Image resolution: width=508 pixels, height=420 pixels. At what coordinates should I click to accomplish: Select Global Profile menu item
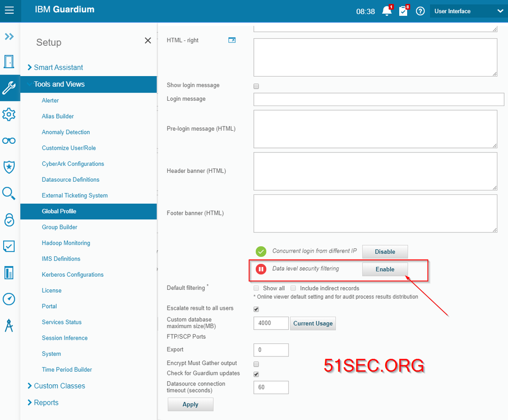tap(88, 212)
